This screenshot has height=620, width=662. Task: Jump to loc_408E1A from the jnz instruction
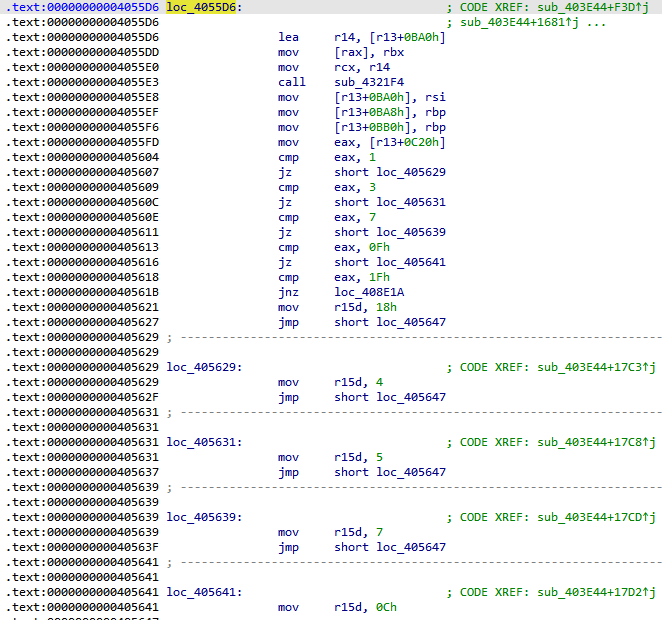(369, 292)
